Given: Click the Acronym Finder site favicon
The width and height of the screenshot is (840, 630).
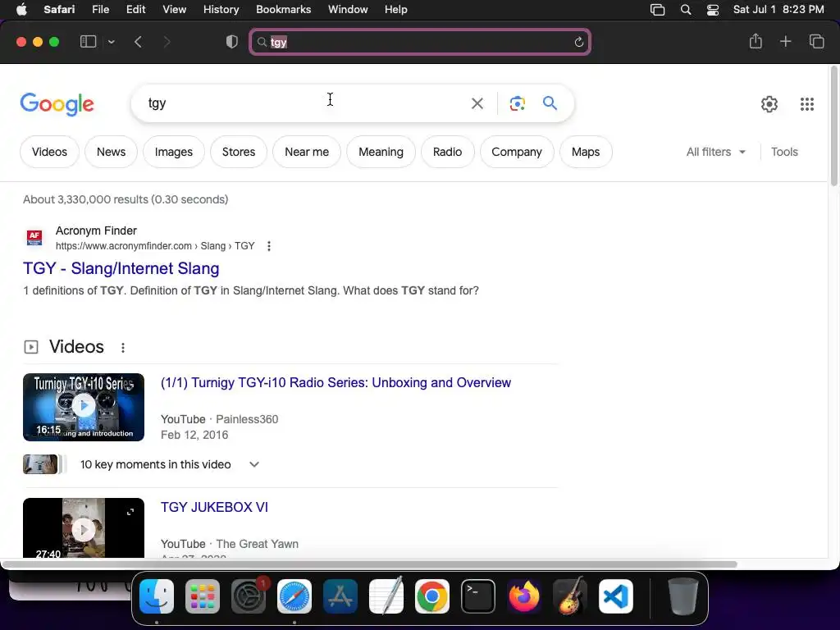Looking at the screenshot, I should pyautogui.click(x=34, y=237).
